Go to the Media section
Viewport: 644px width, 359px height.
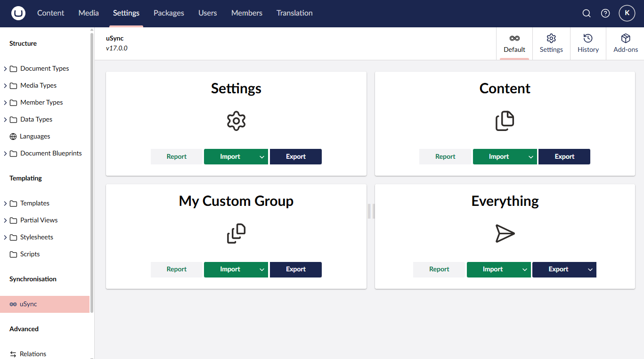coord(89,13)
